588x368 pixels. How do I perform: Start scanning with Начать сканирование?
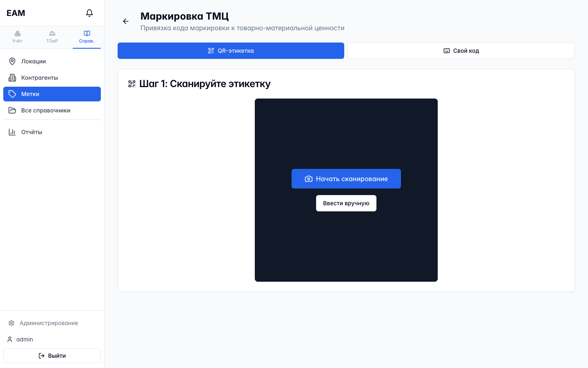346,179
